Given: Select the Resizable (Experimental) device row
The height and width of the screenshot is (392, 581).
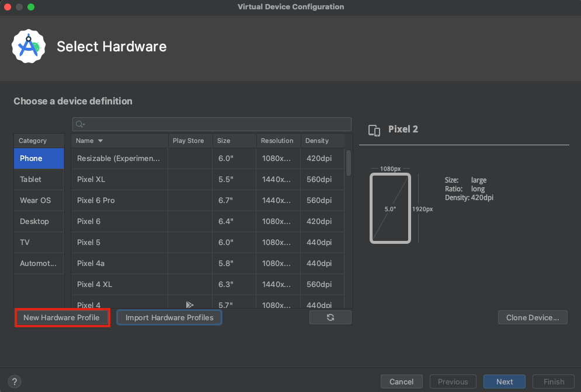Looking at the screenshot, I should tap(207, 159).
